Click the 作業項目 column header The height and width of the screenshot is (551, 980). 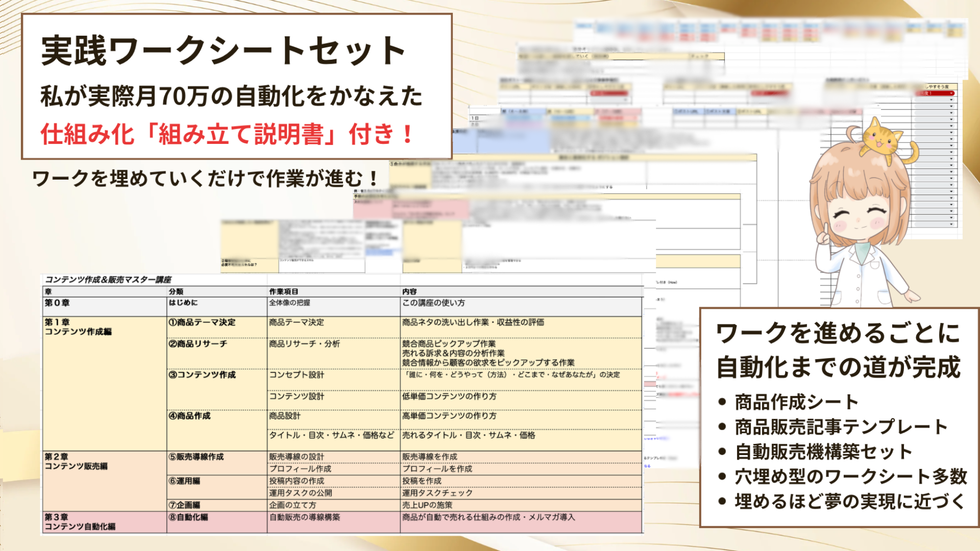click(x=284, y=292)
